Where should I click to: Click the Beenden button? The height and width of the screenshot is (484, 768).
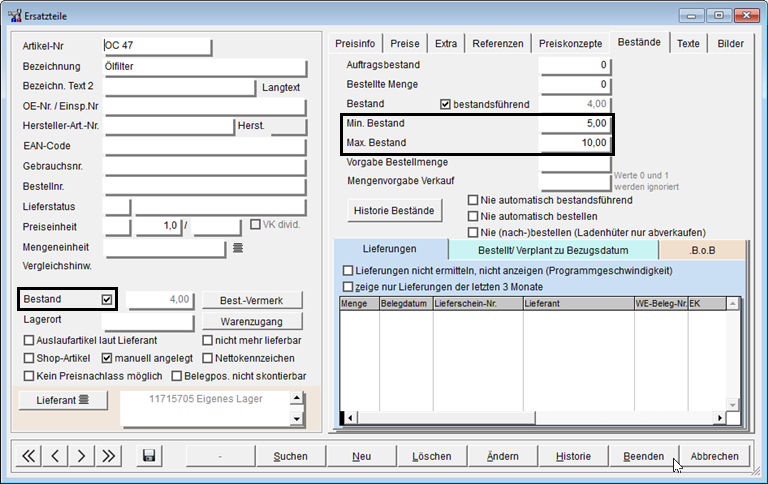pyautogui.click(x=644, y=456)
